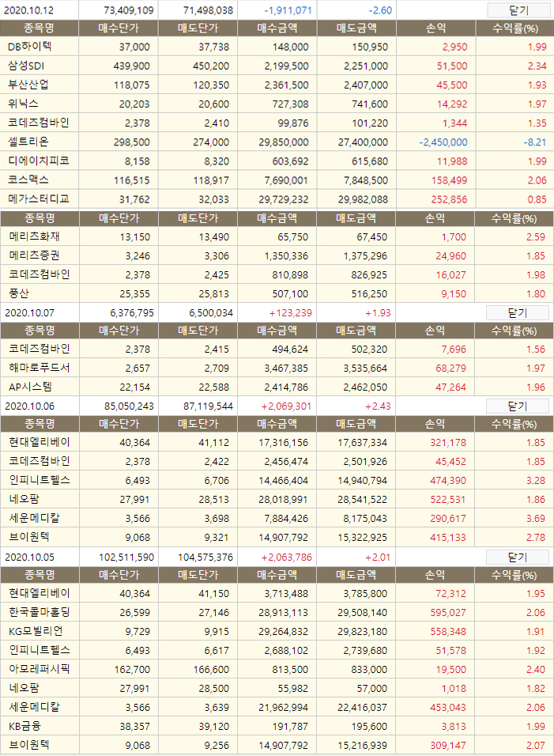The height and width of the screenshot is (756, 554).
Task: Select the 166,600 sell price for 아모레퍼시픽
Action: click(x=211, y=670)
